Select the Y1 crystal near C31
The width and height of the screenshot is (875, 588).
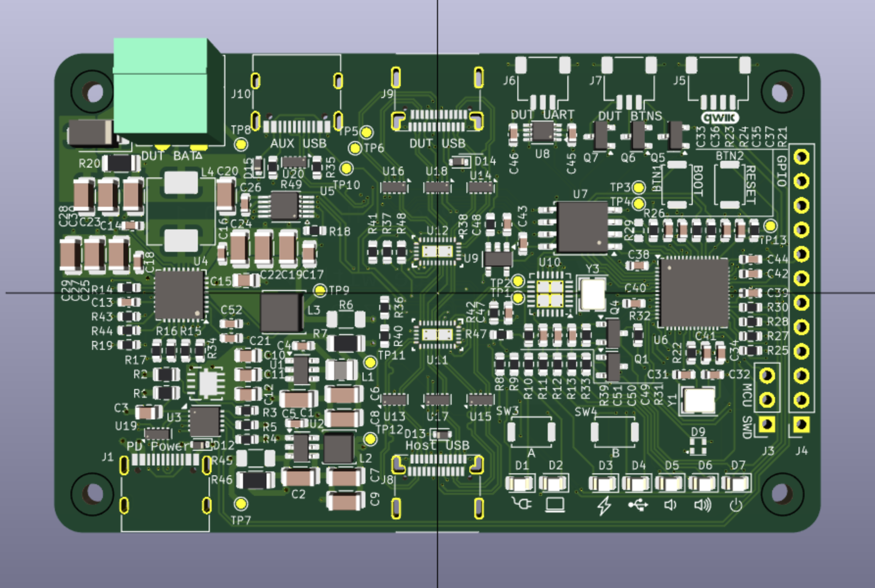tap(699, 400)
